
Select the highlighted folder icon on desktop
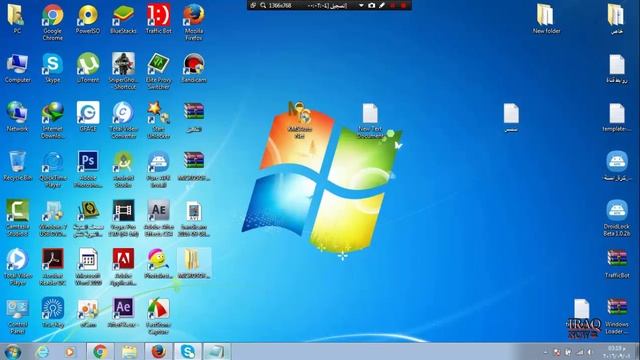coord(194,264)
